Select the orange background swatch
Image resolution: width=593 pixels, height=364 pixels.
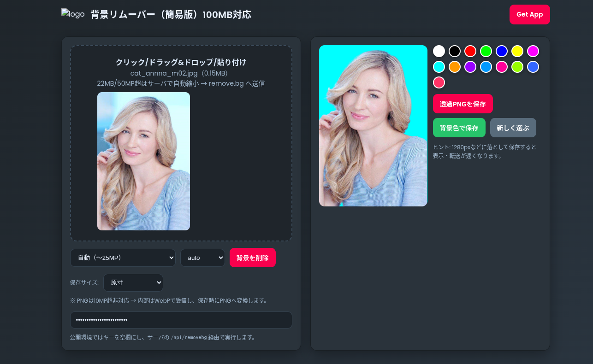[455, 67]
